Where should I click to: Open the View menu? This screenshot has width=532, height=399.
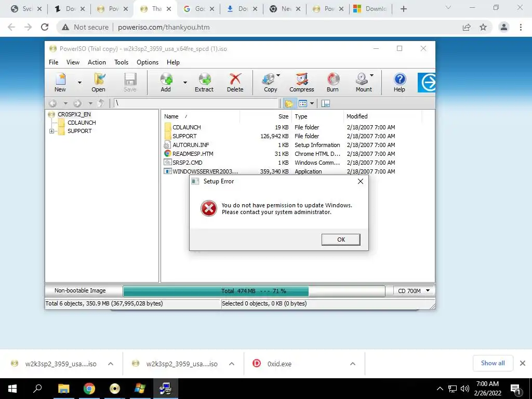(x=73, y=62)
